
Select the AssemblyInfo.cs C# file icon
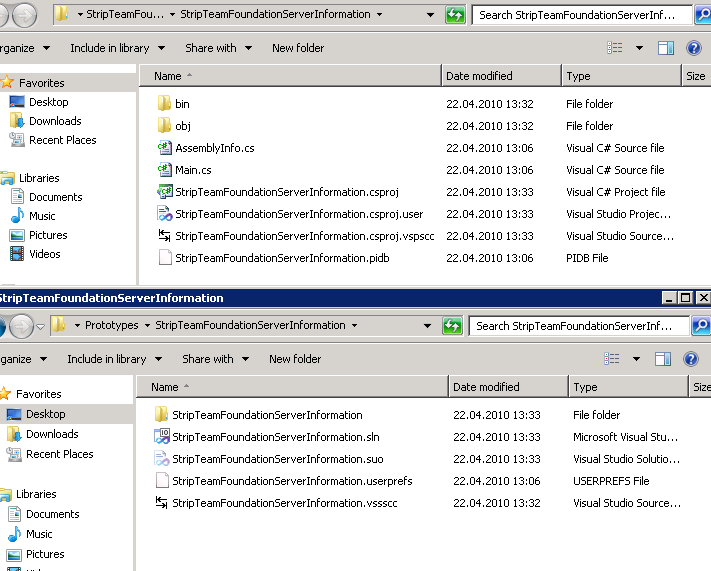(x=164, y=148)
